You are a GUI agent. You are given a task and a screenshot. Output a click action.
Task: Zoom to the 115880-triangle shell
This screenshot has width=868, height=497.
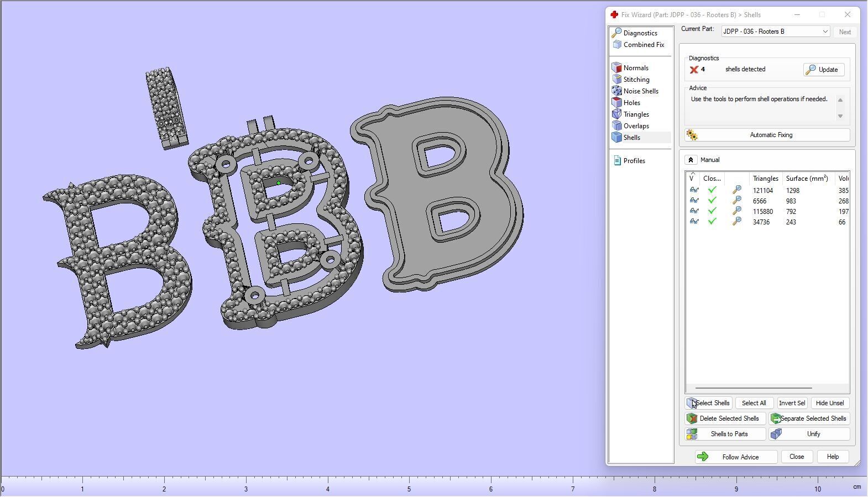pos(736,211)
